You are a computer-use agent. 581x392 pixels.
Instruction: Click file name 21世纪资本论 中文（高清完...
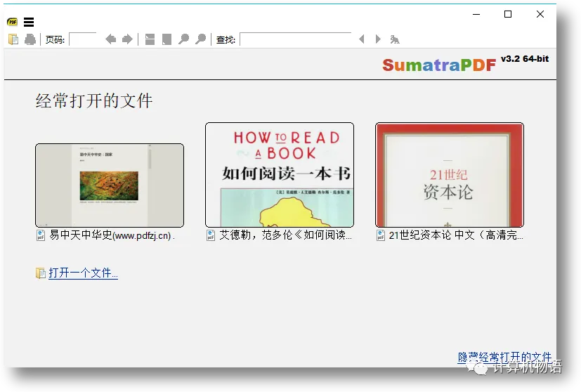(456, 235)
